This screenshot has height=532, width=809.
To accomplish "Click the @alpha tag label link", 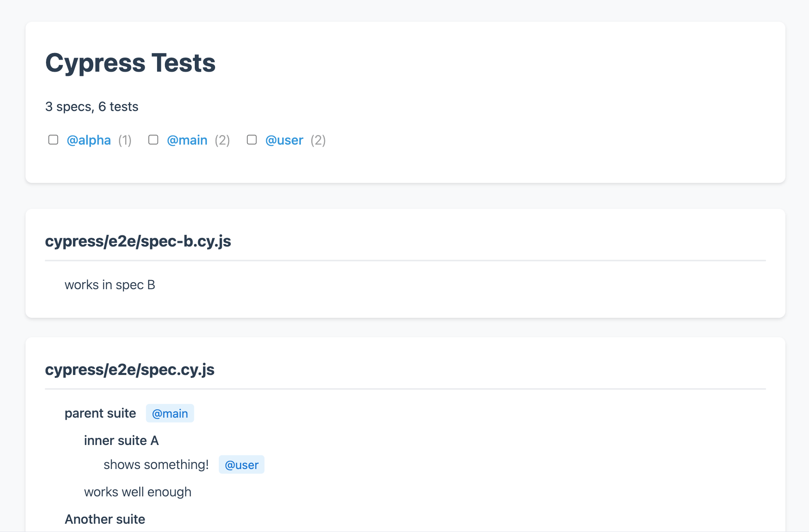I will [89, 140].
